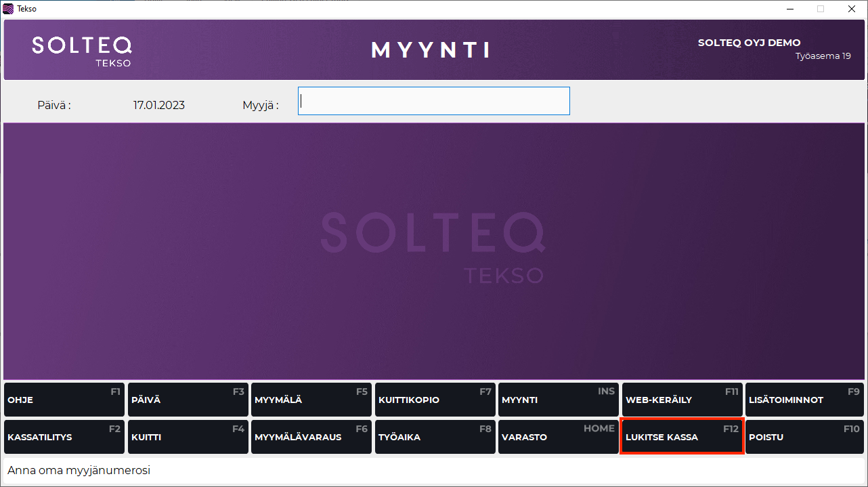Click the SOLTEQ TEKSO logo in header
Screen dimensions: 868x487
[81, 49]
